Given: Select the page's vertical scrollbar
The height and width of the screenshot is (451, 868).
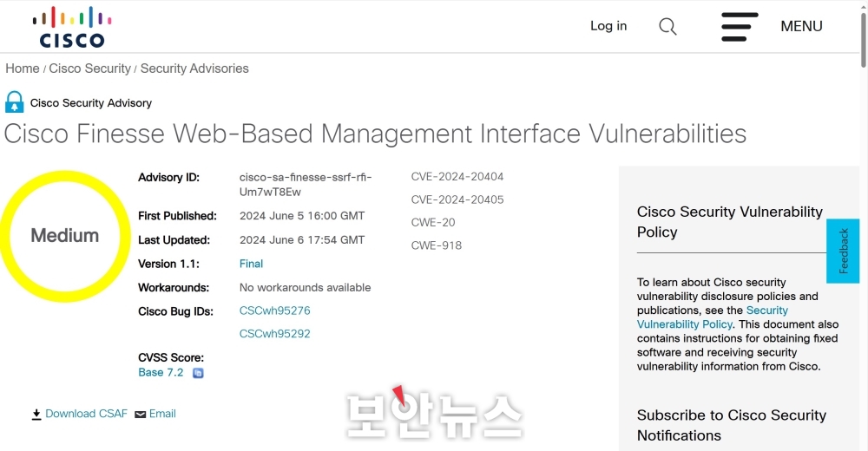Looking at the screenshot, I should [x=864, y=39].
